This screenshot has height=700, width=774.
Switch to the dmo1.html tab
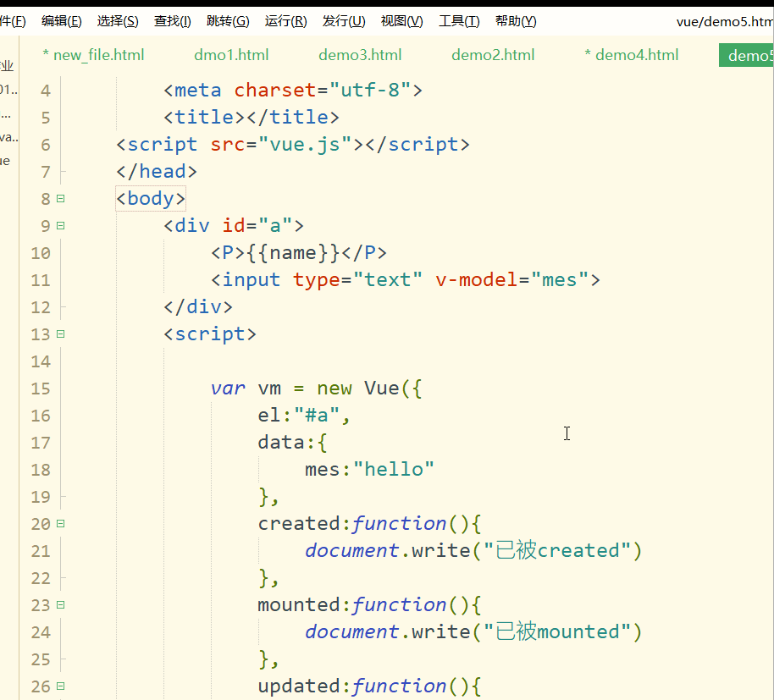pos(231,55)
